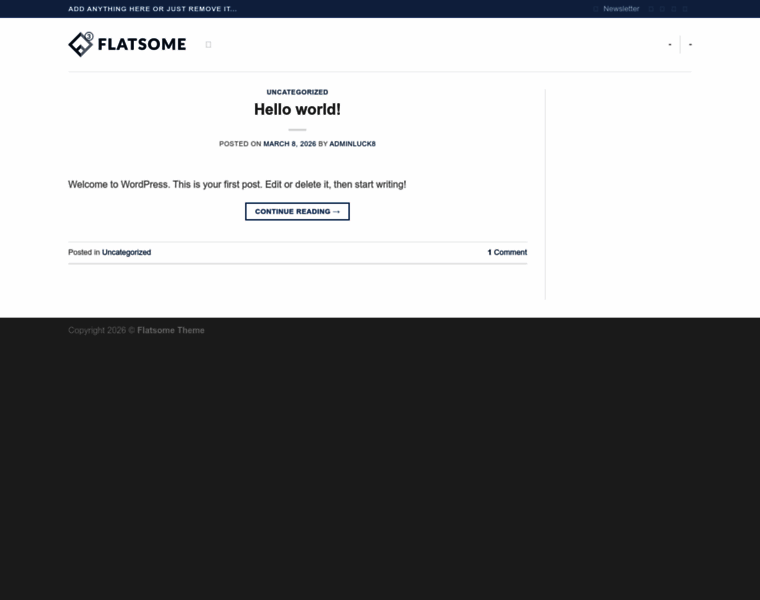Click the 'POSTED ON' label text
Screen dimensions: 760x600
coord(240,144)
